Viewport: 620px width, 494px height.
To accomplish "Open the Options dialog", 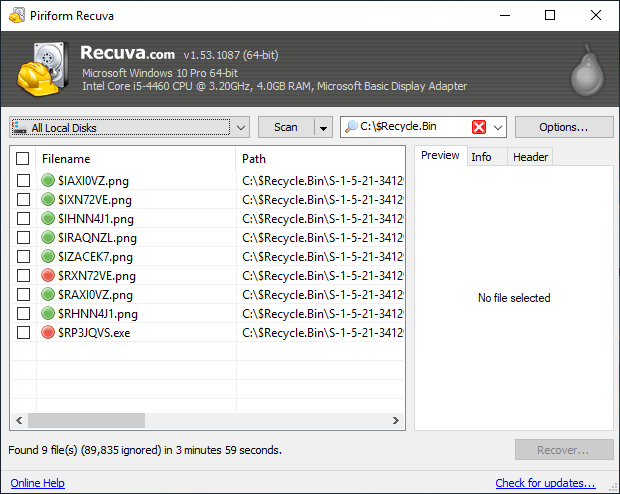I will 564,127.
